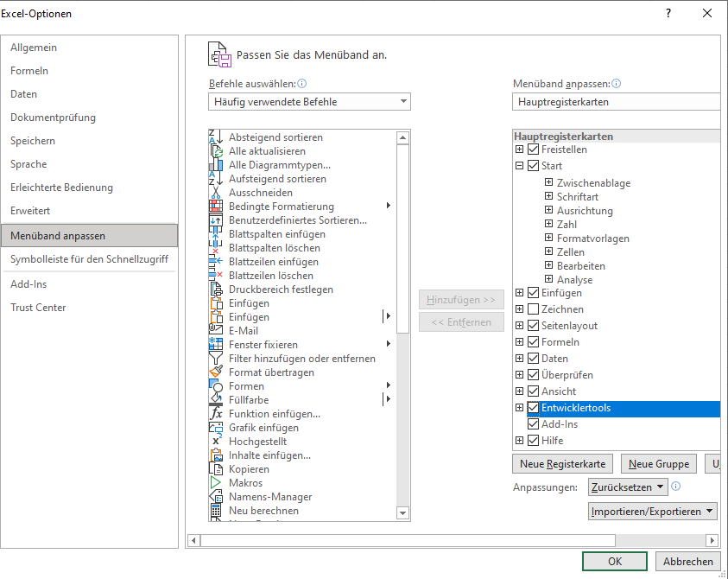Image resolution: width=728 pixels, height=579 pixels.
Task: Click info icon next to Menüband anpassen label
Action: coord(616,84)
